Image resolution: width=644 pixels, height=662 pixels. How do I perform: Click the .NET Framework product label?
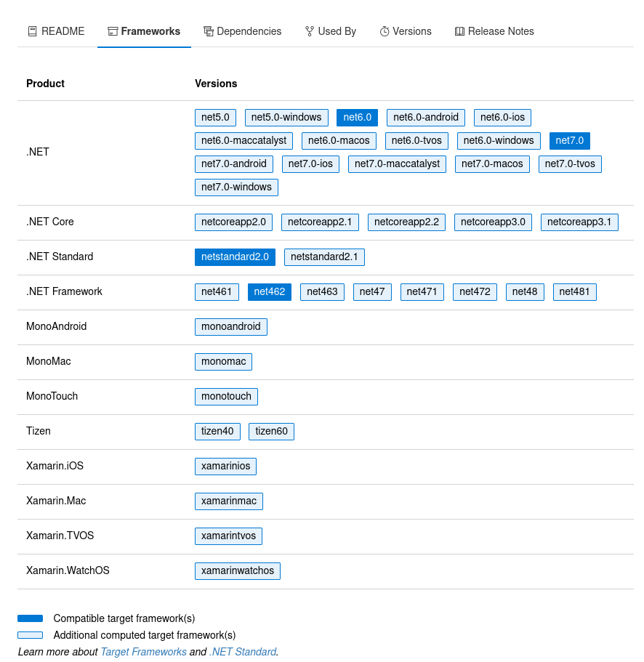(64, 291)
